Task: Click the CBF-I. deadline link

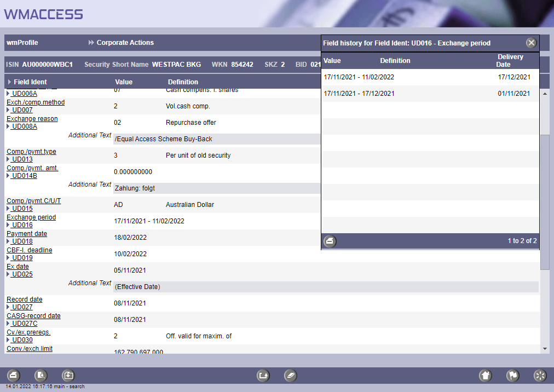Action: click(29, 250)
